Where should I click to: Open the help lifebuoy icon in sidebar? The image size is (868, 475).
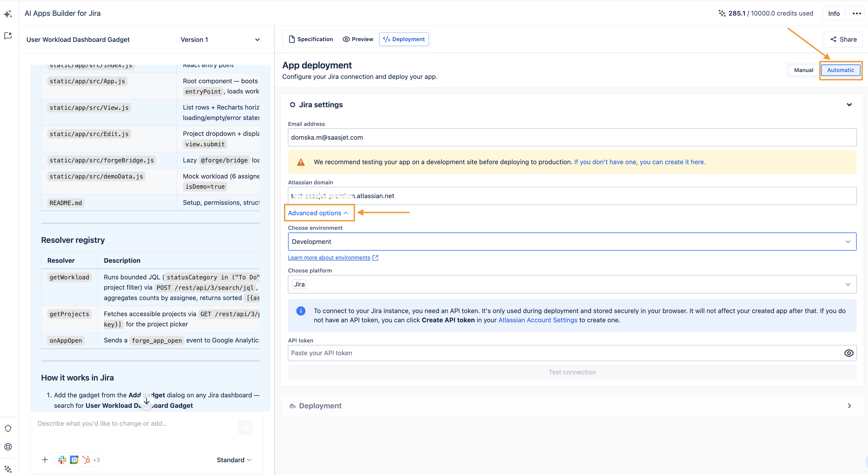(x=8, y=447)
